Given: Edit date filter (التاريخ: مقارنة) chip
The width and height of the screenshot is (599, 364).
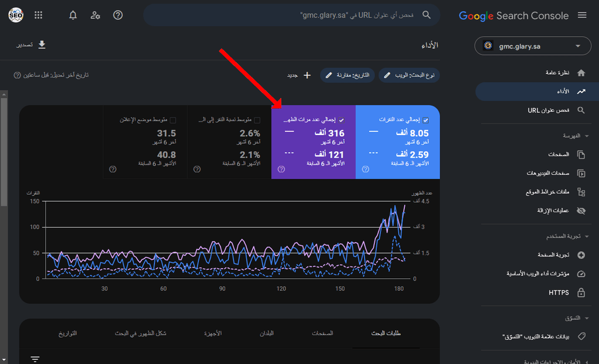Looking at the screenshot, I should coord(347,75).
